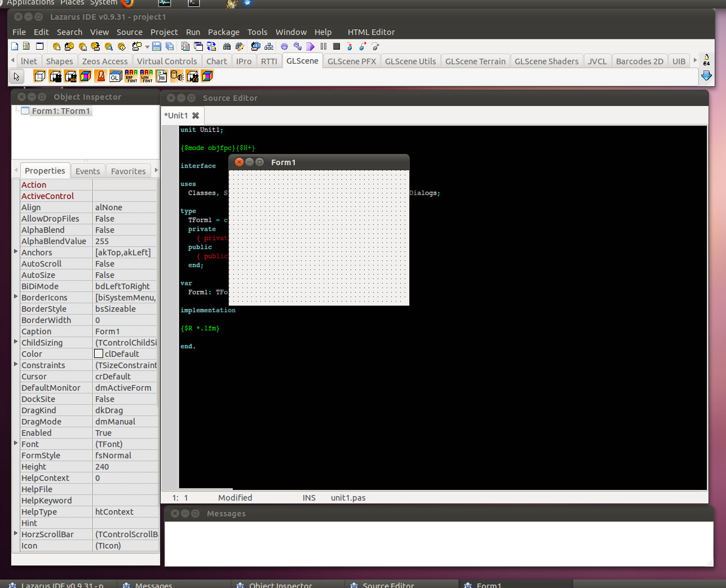Open the HTML Editor menu
Screen dimensions: 726x588
coord(371,32)
